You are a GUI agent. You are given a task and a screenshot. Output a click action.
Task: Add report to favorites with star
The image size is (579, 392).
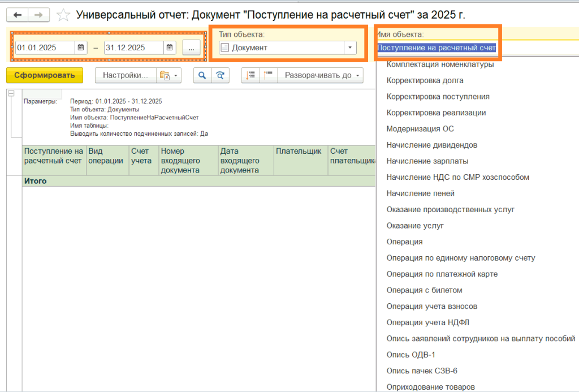(64, 15)
